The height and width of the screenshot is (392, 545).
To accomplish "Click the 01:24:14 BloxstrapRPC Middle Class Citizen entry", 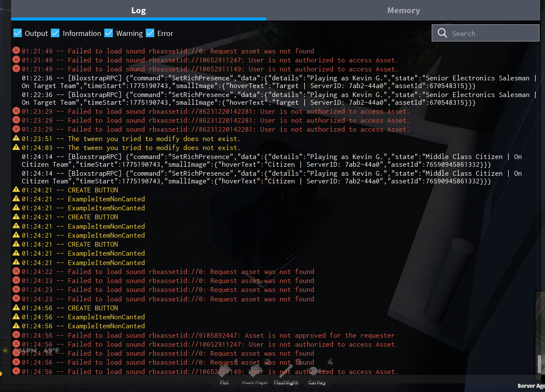I will (256, 161).
